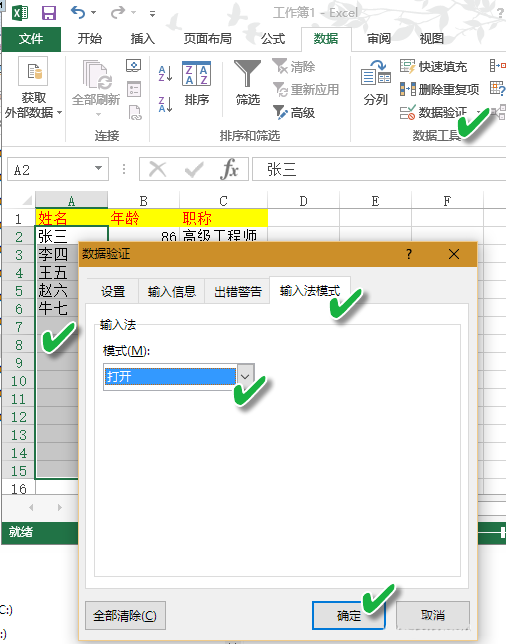
Task: Click 快速填充 flash fill
Action: click(x=433, y=66)
